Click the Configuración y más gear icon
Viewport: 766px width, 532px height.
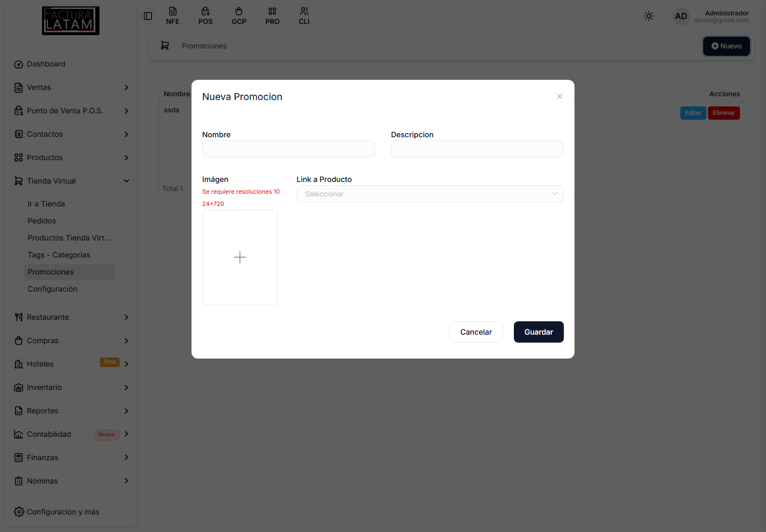click(19, 512)
